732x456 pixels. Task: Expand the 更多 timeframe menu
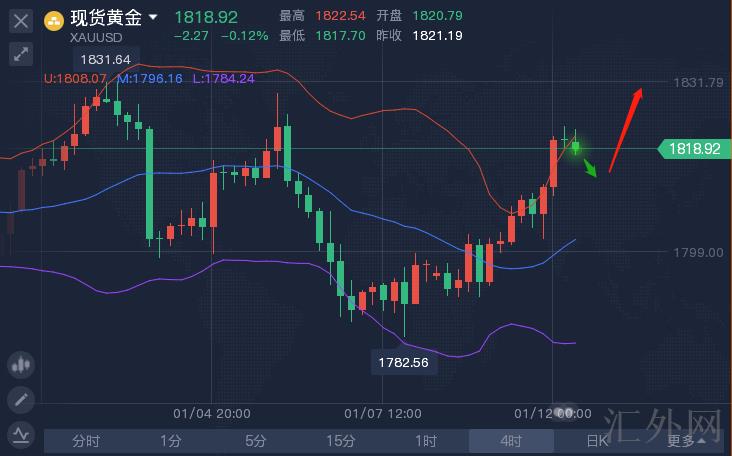pos(686,440)
